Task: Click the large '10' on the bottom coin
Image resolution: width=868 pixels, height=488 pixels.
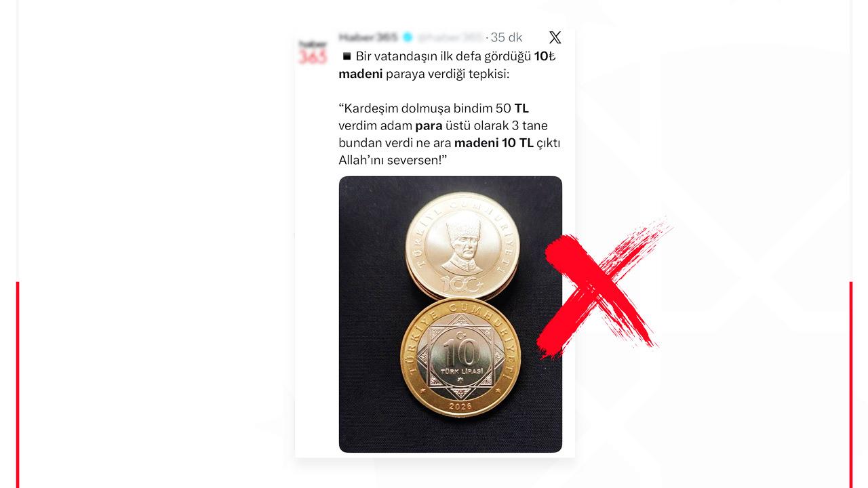Action: pos(460,354)
